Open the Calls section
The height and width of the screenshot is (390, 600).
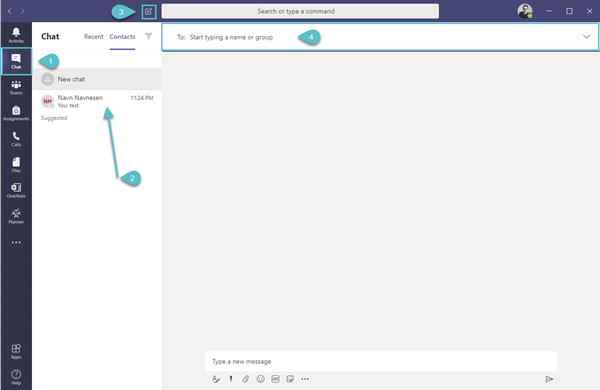[x=16, y=139]
